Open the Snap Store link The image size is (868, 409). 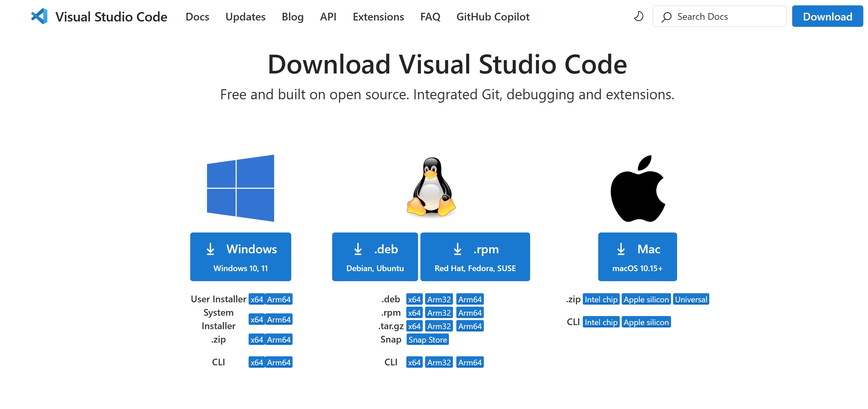(x=427, y=340)
